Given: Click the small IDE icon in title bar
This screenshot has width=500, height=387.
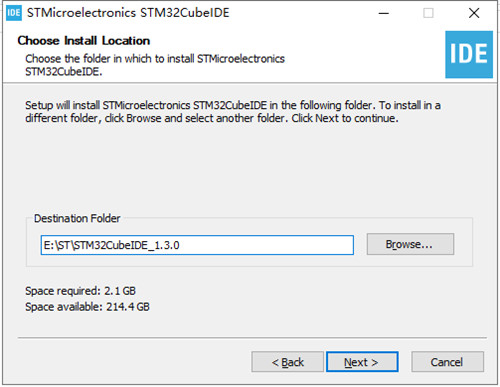Looking at the screenshot, I should [x=14, y=13].
